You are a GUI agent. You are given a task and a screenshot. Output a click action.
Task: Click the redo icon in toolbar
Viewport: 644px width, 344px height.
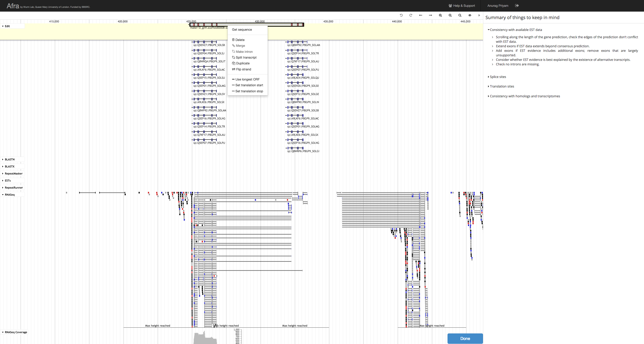click(x=411, y=15)
